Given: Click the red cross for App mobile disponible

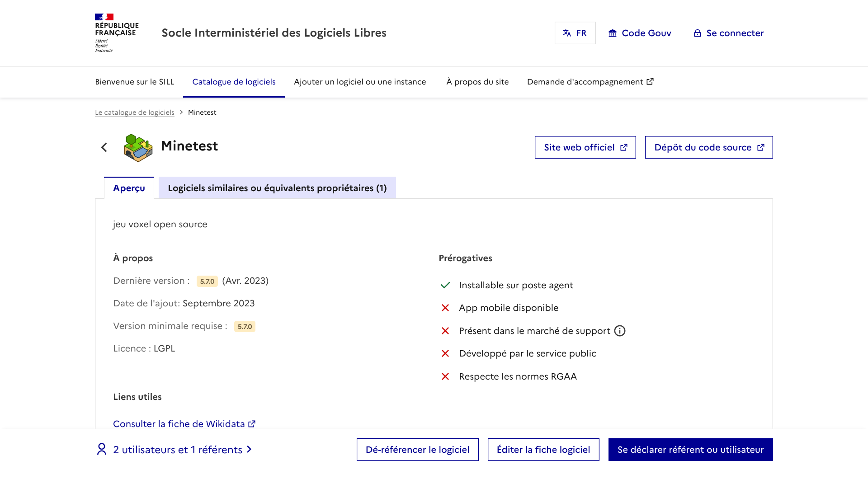Looking at the screenshot, I should pyautogui.click(x=445, y=308).
